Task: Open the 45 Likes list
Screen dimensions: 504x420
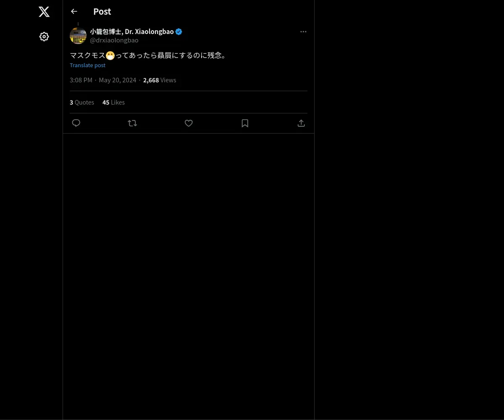Action: 113,102
